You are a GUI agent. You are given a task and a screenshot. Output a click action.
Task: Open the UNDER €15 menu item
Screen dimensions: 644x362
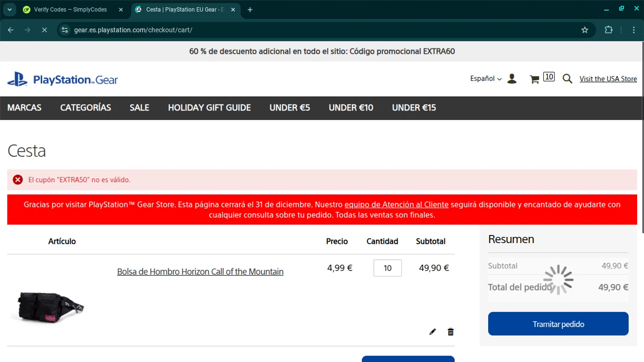(414, 108)
